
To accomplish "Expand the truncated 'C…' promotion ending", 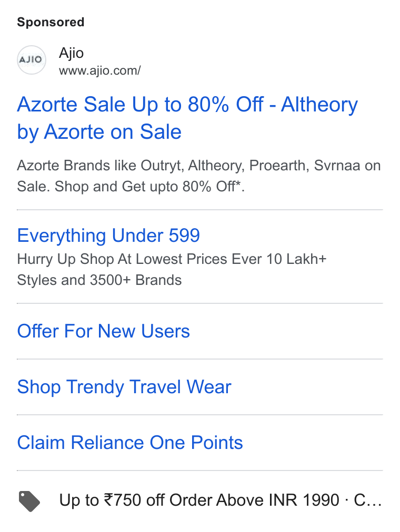I will pyautogui.click(x=368, y=500).
